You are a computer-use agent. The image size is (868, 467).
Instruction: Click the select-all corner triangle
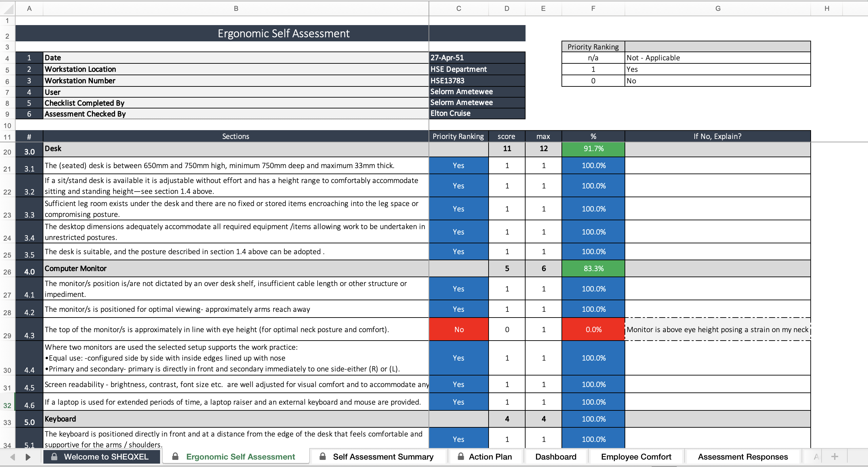point(8,9)
